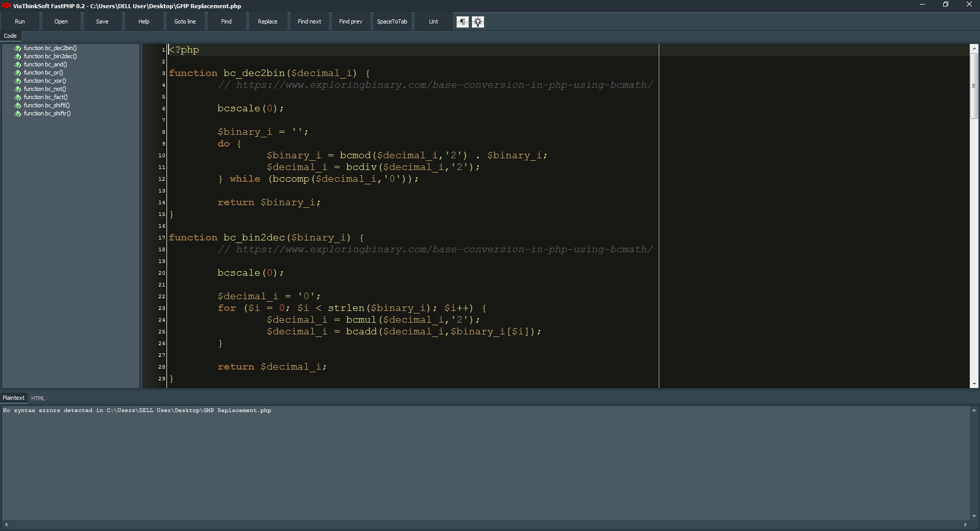Image resolution: width=980 pixels, height=531 pixels.
Task: Click the Find button
Action: 226,21
